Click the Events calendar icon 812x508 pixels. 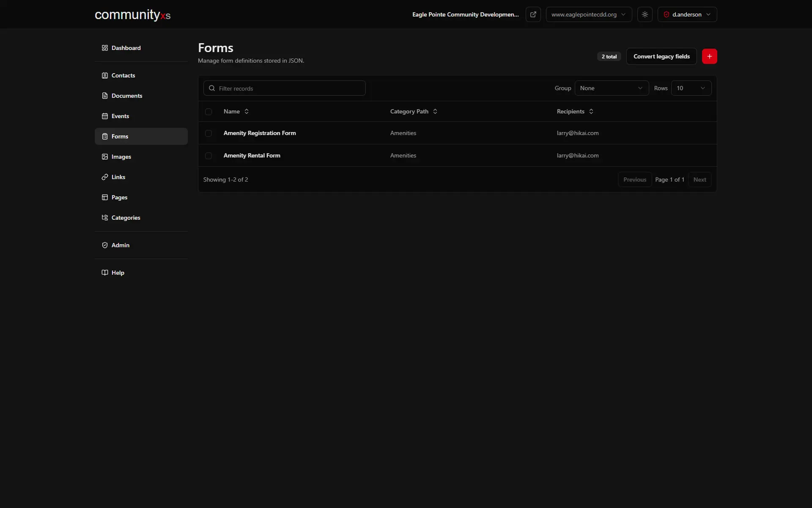click(x=105, y=116)
